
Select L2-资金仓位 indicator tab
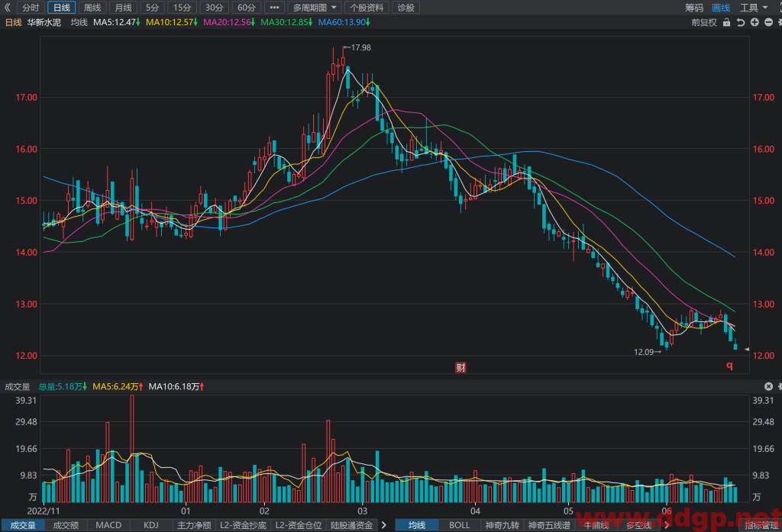299,525
